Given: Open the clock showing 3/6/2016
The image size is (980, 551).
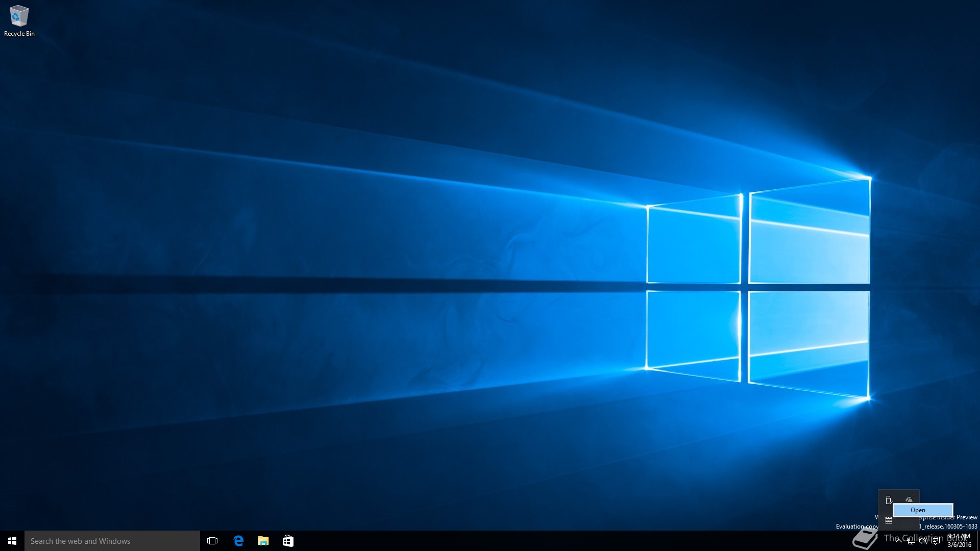Looking at the screenshot, I should pyautogui.click(x=960, y=541).
